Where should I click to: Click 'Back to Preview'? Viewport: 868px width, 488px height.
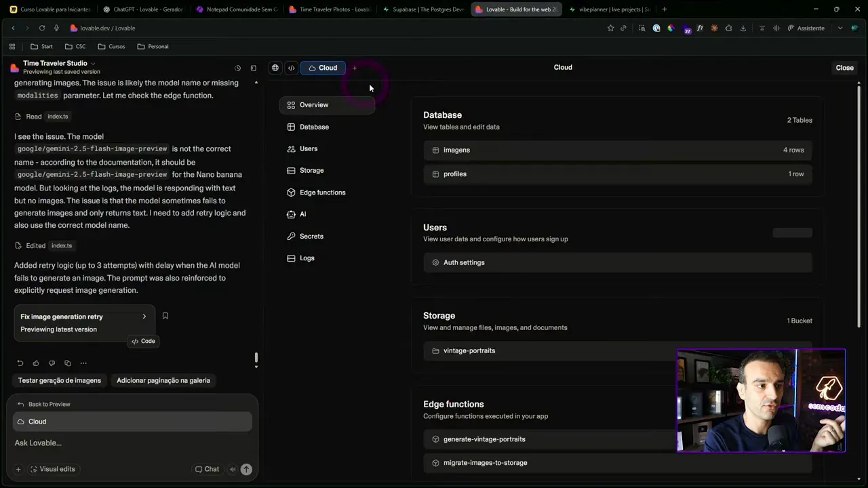[44, 404]
